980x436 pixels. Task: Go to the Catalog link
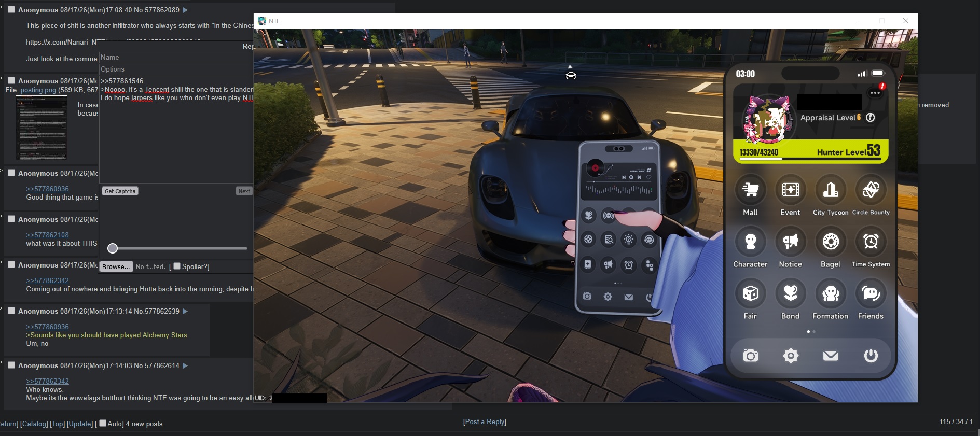(34, 424)
